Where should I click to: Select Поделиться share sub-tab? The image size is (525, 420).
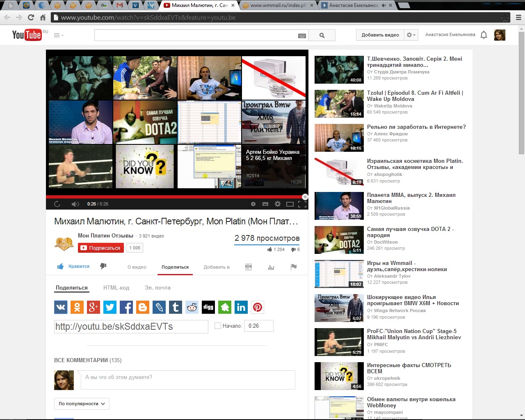point(72,288)
